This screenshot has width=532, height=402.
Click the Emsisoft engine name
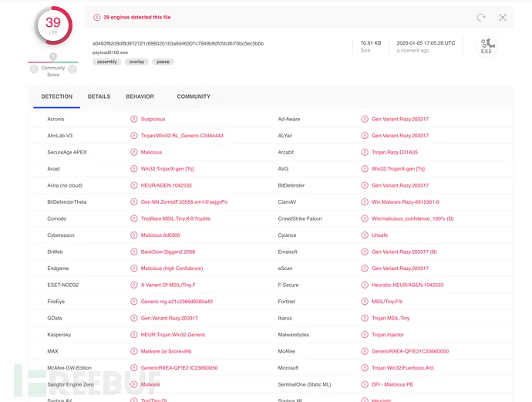click(288, 252)
